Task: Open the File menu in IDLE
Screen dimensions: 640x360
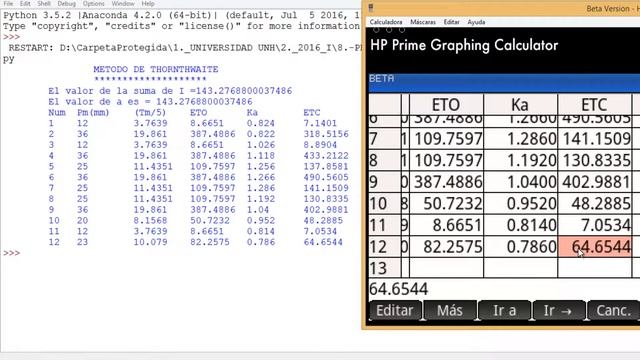Action: tap(8, 3)
